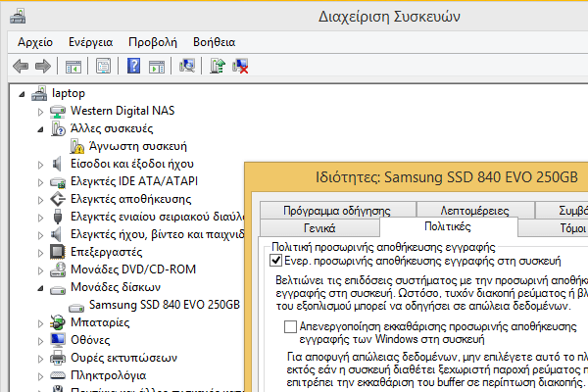Viewport: 588px width, 392px height.
Task: Click the USB controllers plug icon
Action: point(58,217)
